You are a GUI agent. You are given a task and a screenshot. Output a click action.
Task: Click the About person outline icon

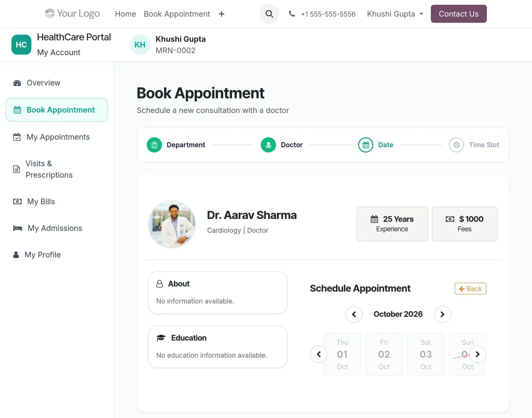pyautogui.click(x=160, y=284)
